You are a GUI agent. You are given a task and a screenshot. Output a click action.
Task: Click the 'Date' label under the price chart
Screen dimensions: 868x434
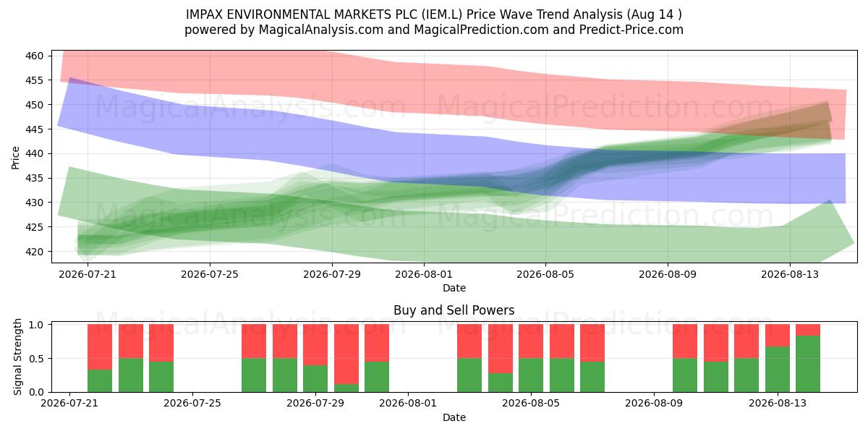pyautogui.click(x=454, y=288)
